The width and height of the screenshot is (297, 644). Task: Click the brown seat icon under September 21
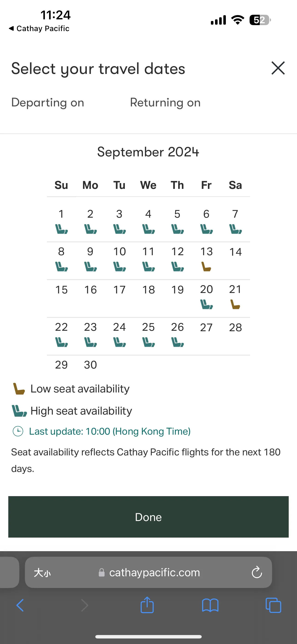(x=235, y=304)
